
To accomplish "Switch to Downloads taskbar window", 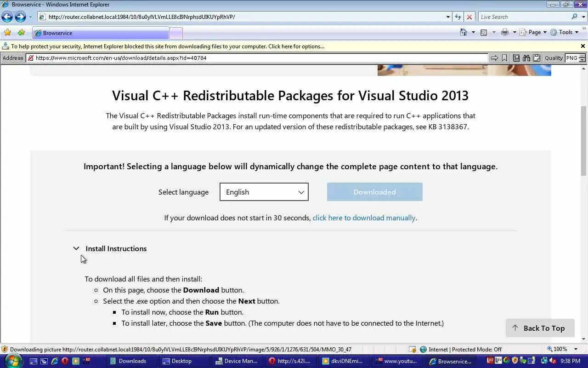I will [132, 361].
